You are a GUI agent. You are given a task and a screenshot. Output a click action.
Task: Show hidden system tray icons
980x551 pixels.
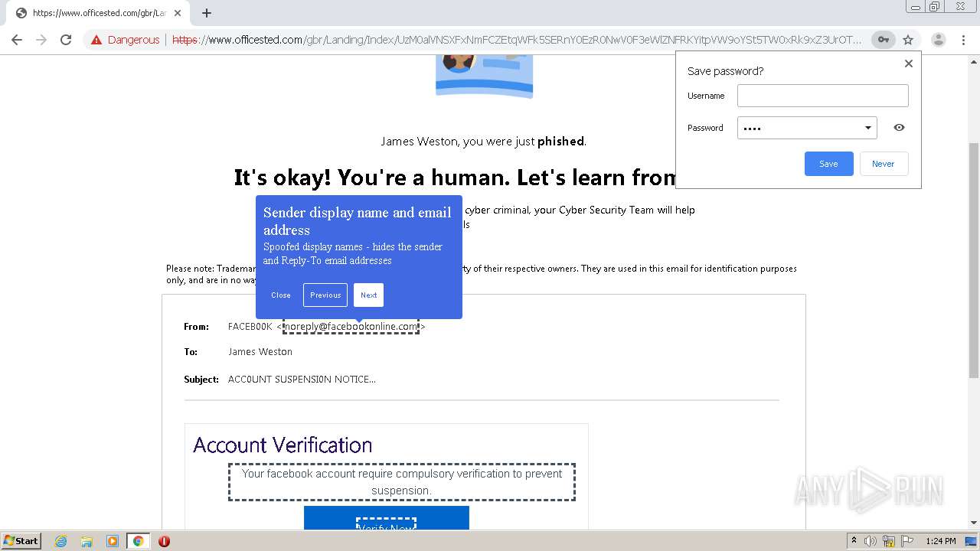854,541
